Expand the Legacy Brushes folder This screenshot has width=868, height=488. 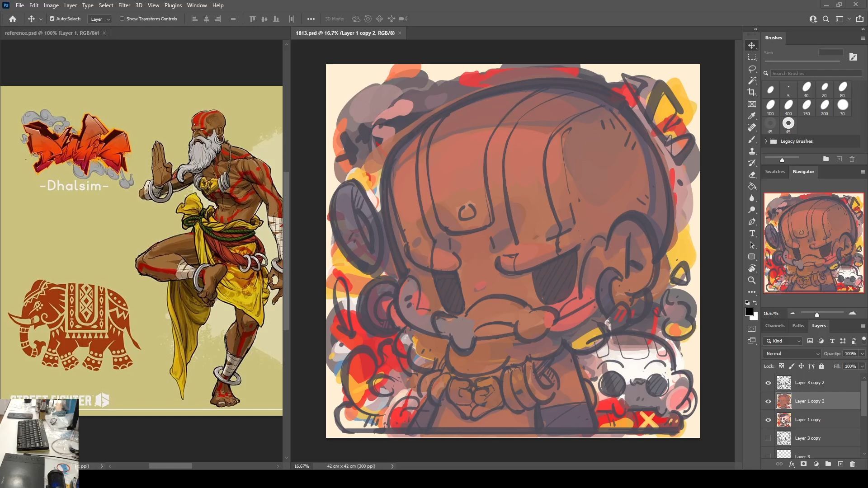pos(766,141)
